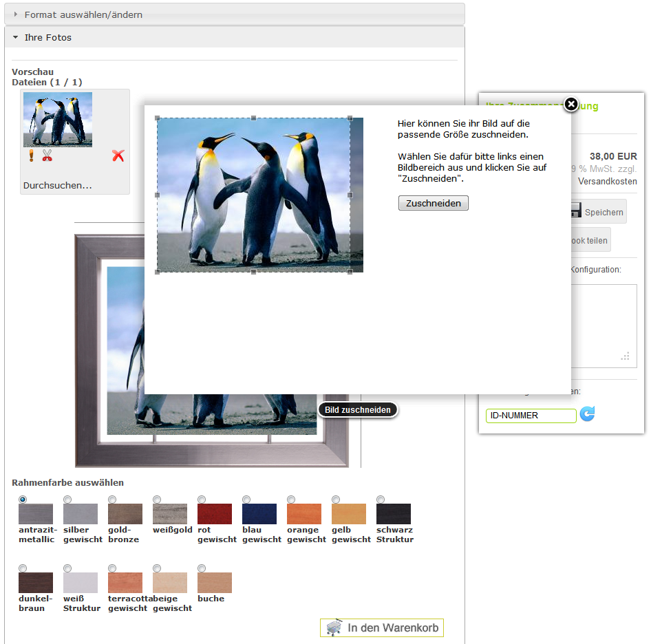The width and height of the screenshot is (651, 644).
Task: Click the orange exclamation warning icon
Action: pyautogui.click(x=31, y=155)
